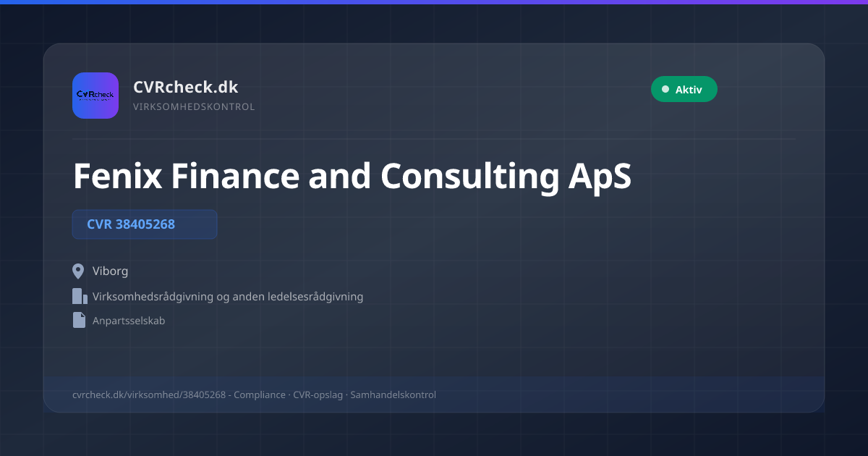The image size is (868, 456).
Task: Select the CVR 38405268 number badge
Action: click(145, 224)
